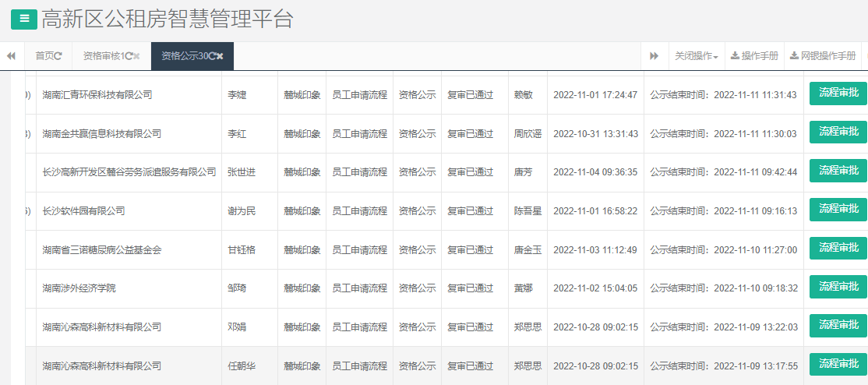
Task: Click applicant name 任朝华
Action: point(242,366)
